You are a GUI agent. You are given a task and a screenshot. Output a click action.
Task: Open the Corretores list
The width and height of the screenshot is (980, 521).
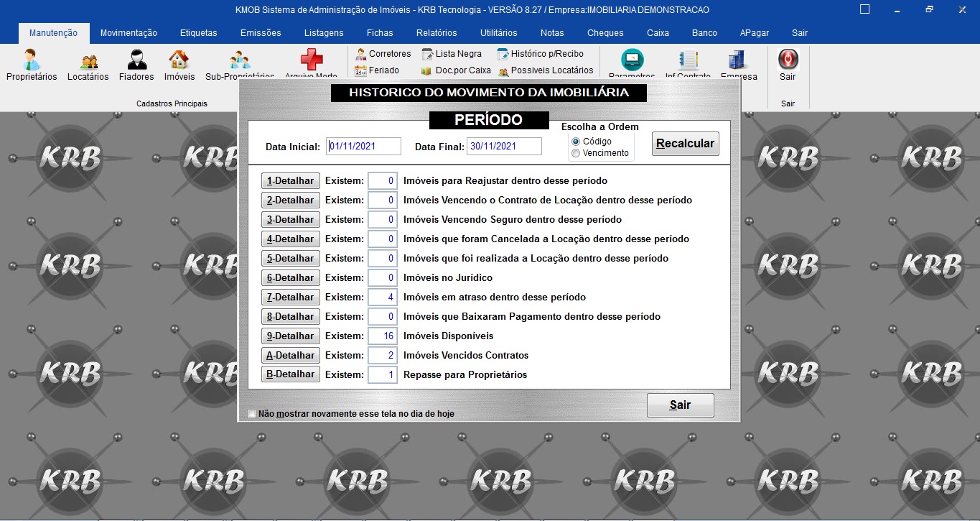[383, 54]
